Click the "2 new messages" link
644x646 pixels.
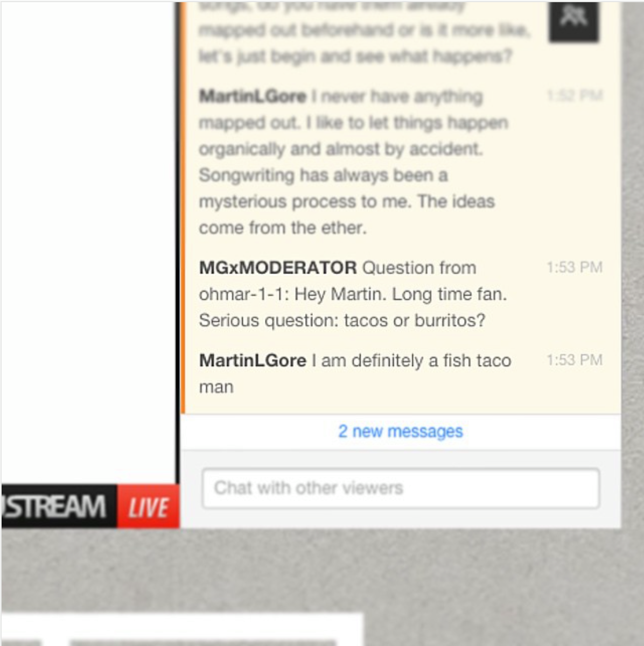(x=400, y=431)
